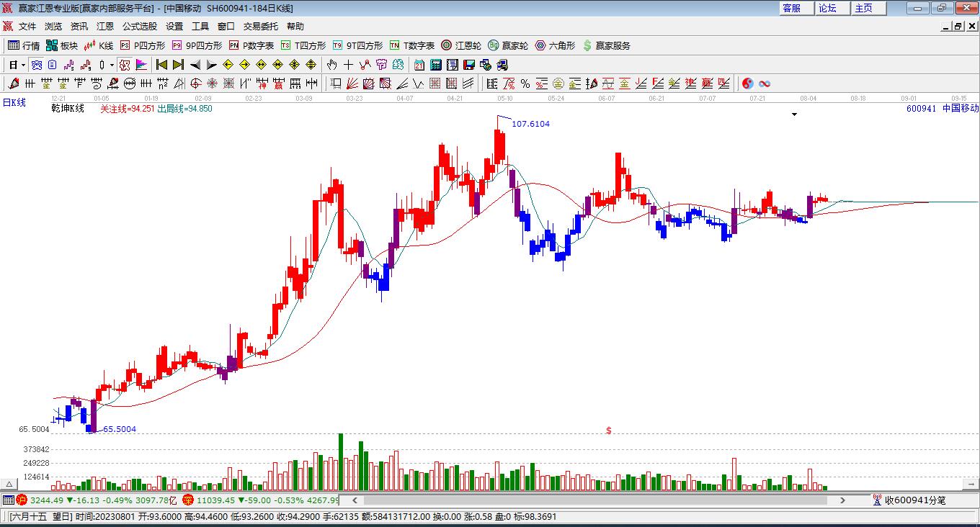Open the 六角形 hexagon tool
This screenshot has width=980, height=527.
point(555,45)
